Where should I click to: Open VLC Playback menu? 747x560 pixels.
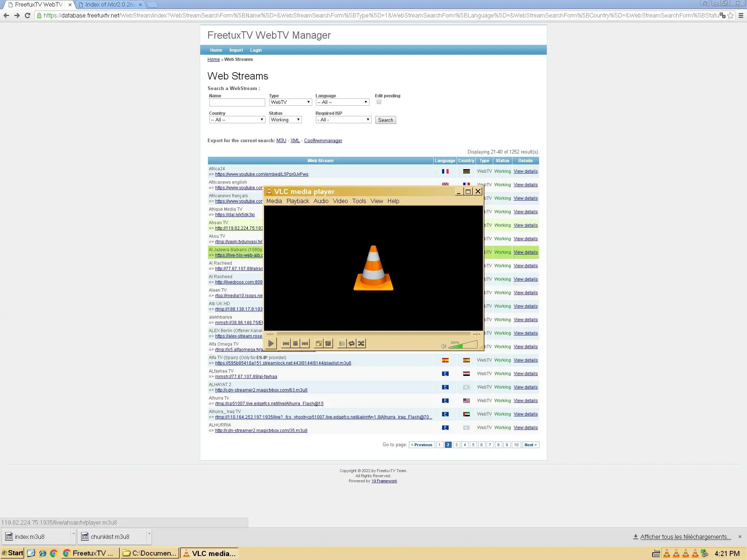click(x=298, y=201)
